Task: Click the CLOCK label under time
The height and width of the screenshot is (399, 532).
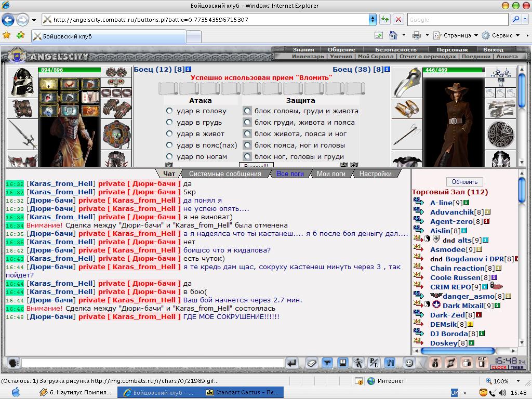Action: click(498, 367)
